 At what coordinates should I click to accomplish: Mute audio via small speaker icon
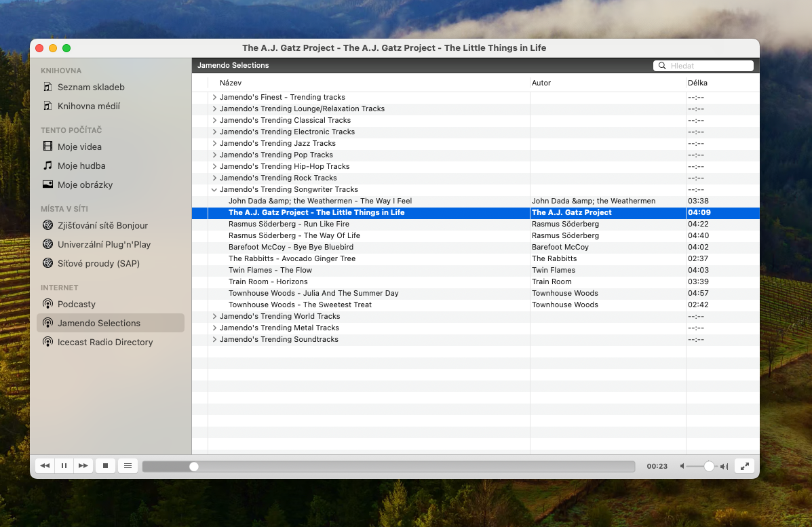[682, 467]
